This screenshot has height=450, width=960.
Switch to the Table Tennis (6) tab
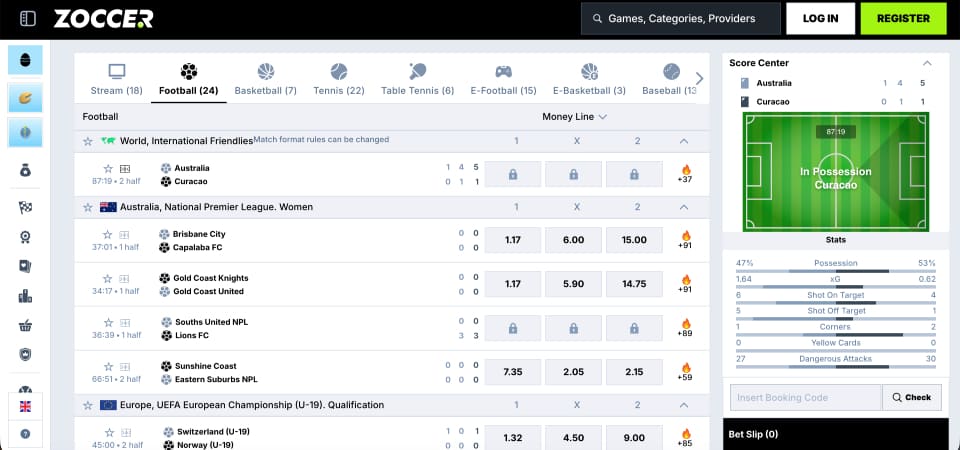pos(418,80)
